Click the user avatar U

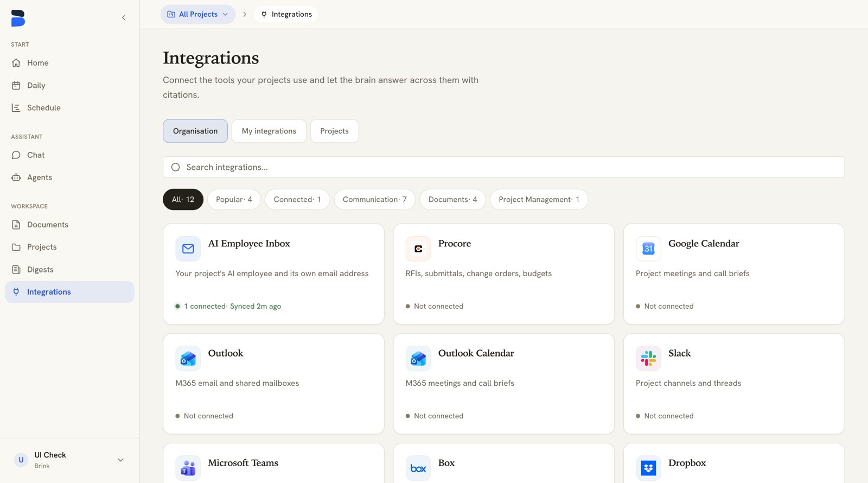pyautogui.click(x=21, y=460)
